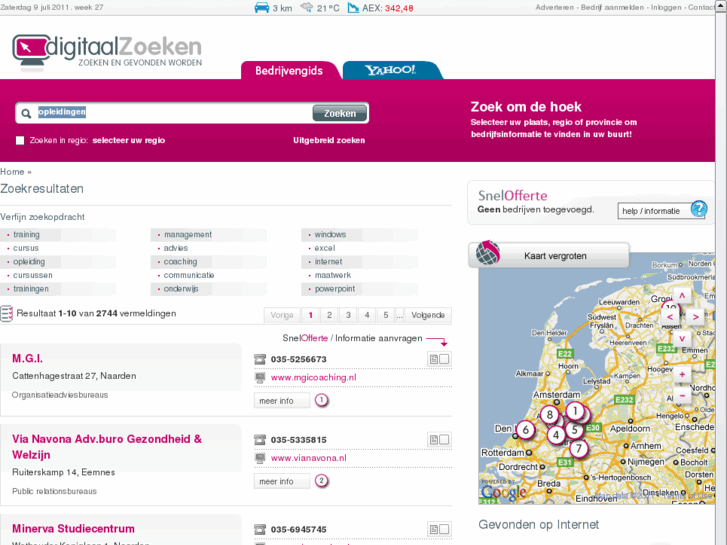Tick SnelOfferte checkbox for Via Navona
The height and width of the screenshot is (545, 727).
click(x=444, y=439)
